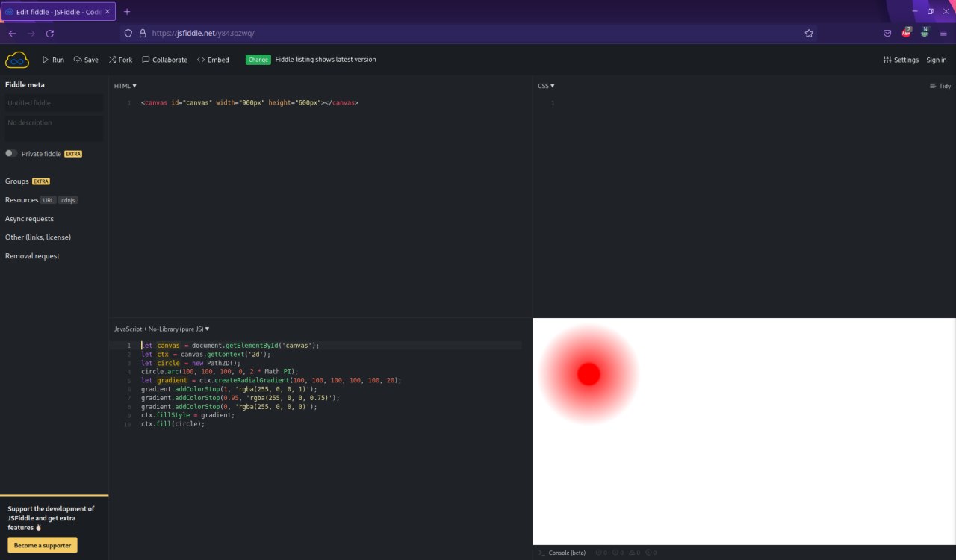Open the CSS panel settings dropdown
The width and height of the screenshot is (956, 560).
coord(545,86)
